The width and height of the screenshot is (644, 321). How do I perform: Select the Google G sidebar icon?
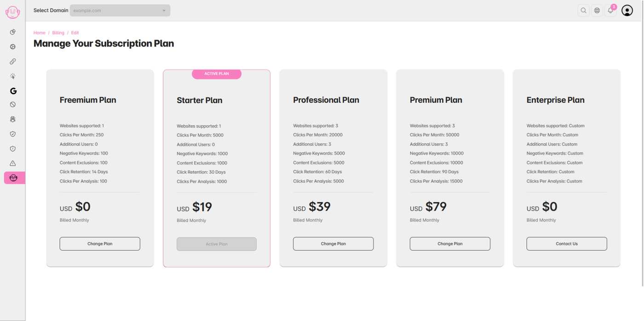coord(13,91)
